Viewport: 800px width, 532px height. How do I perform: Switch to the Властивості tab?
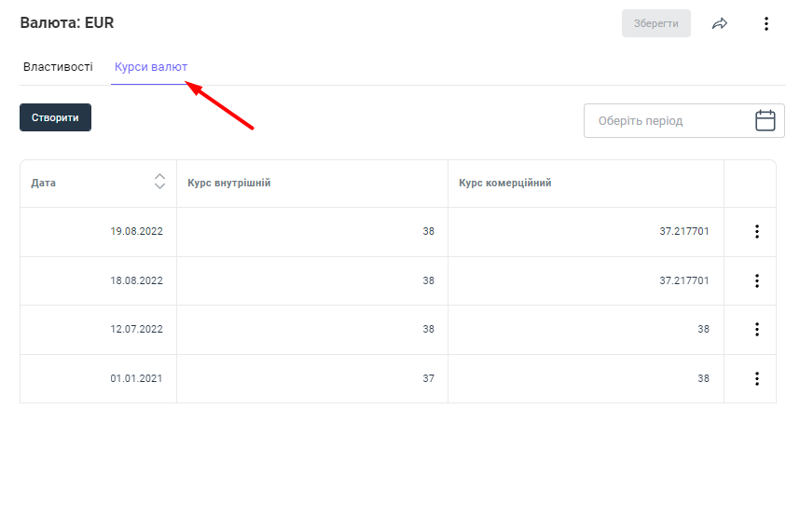58,67
